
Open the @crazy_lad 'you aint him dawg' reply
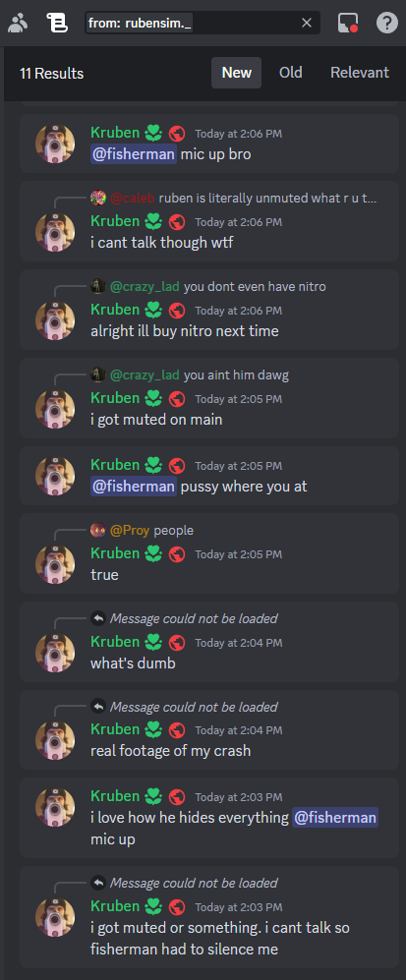190,375
